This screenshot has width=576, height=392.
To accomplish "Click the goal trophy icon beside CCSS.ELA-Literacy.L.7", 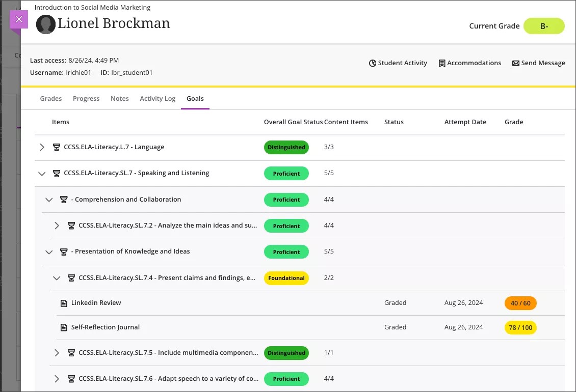I will (57, 147).
